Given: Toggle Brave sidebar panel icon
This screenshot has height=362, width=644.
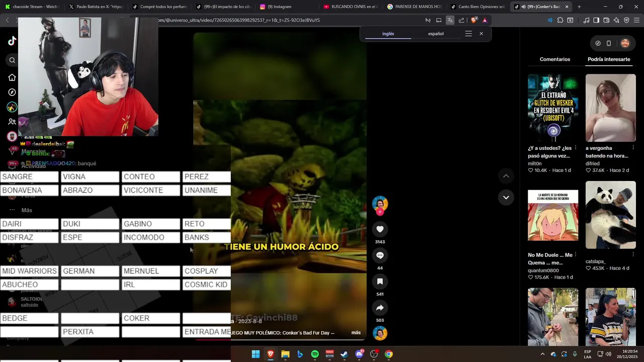Looking at the screenshot, I should (596, 20).
